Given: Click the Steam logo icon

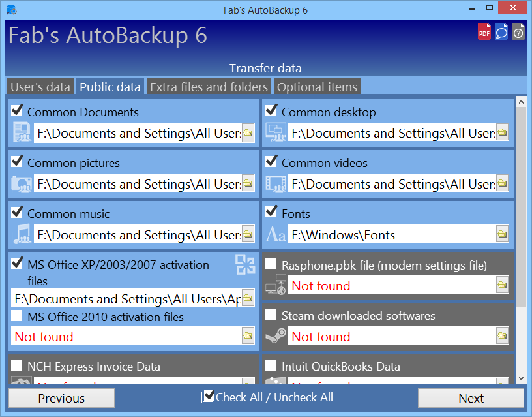Looking at the screenshot, I should point(276,336).
